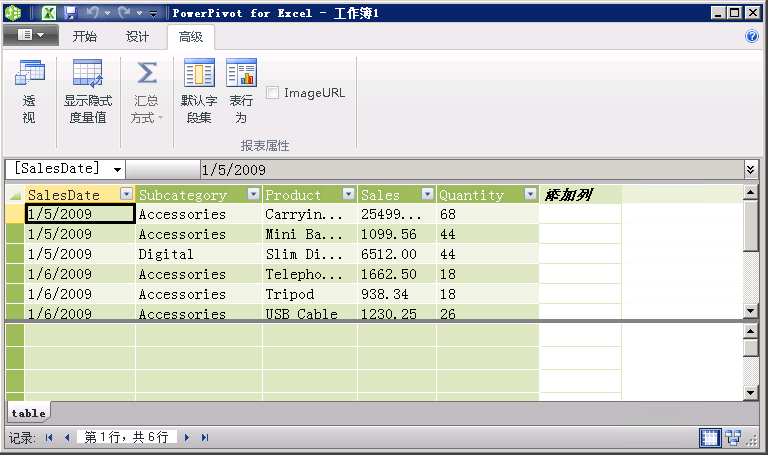The height and width of the screenshot is (455, 768).
Task: Click data grid vertical scrollbar thumb
Action: (750, 226)
